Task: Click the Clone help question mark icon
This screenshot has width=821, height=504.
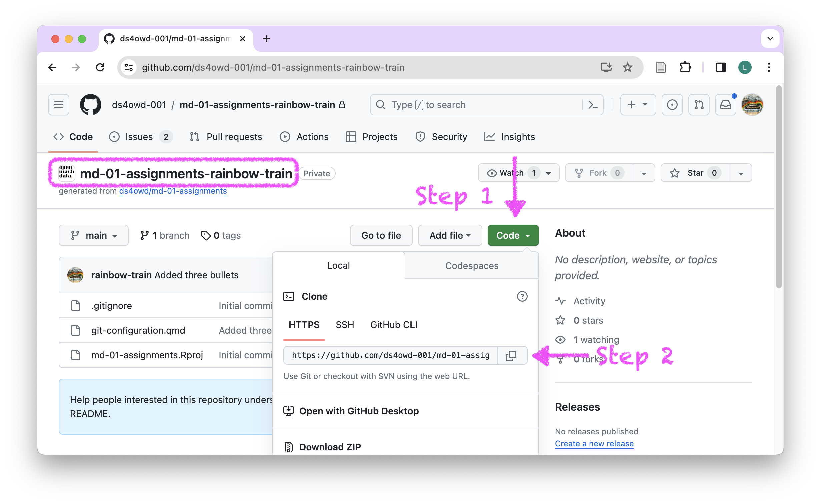Action: [522, 296]
